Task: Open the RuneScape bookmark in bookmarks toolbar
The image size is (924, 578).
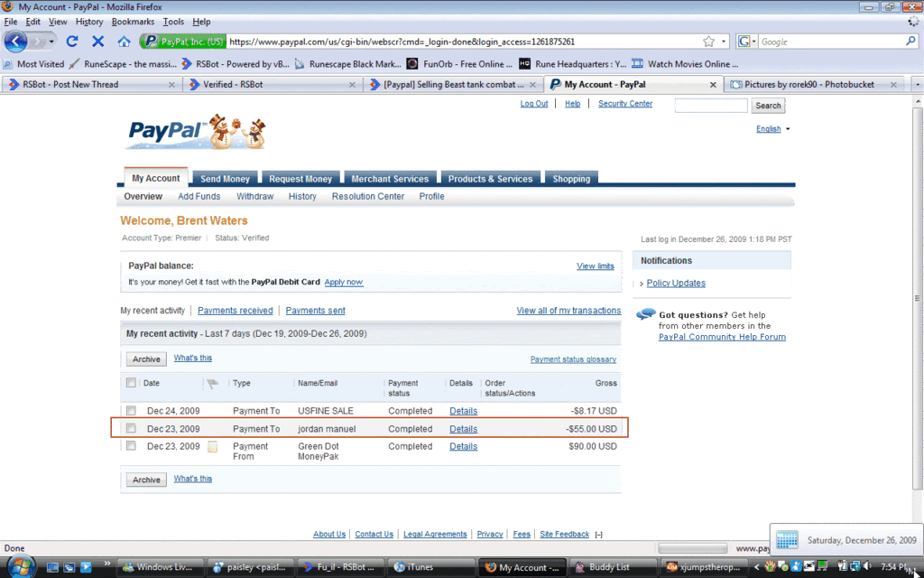Action: [x=123, y=64]
